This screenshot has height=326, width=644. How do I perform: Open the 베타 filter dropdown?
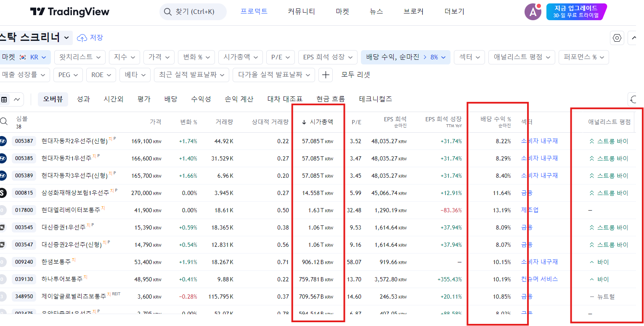pyautogui.click(x=135, y=75)
